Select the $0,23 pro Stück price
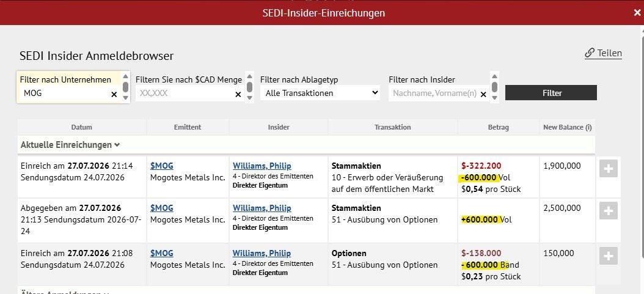The height and width of the screenshot is (294, 644). (x=491, y=276)
